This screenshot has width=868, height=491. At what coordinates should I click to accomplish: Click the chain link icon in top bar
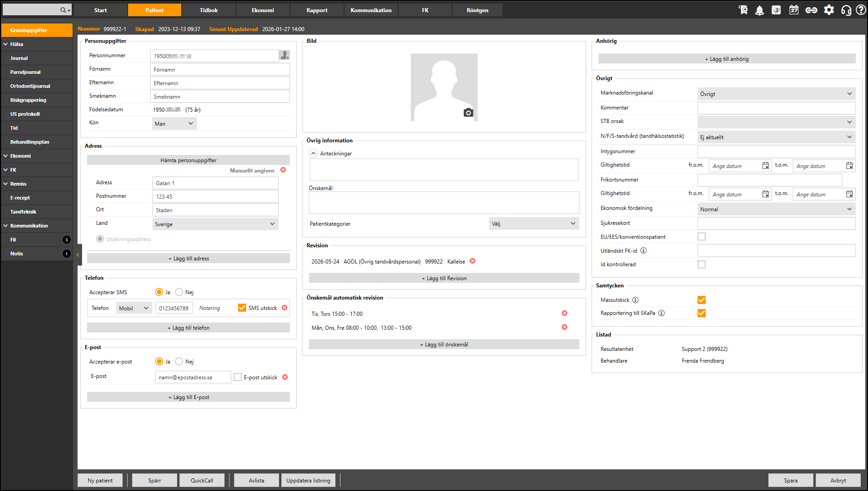811,10
